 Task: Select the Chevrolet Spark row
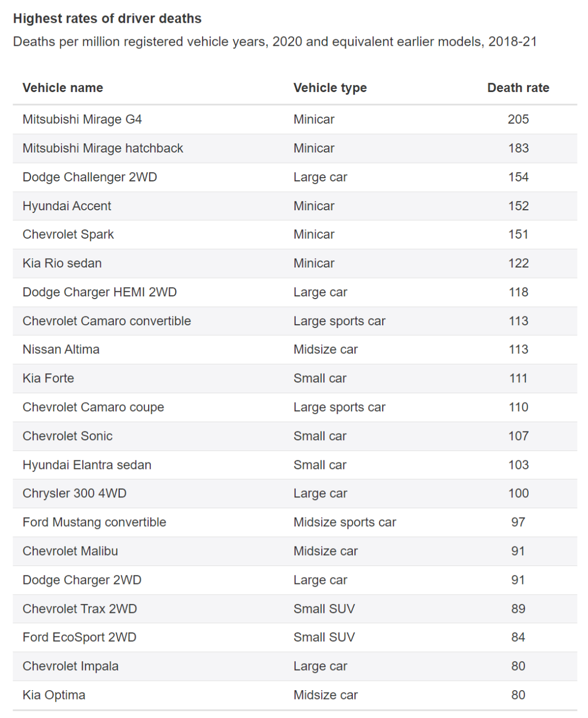[295, 235]
